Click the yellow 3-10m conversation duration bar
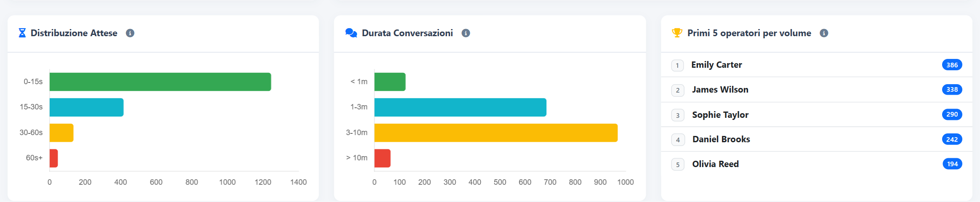The height and width of the screenshot is (202, 980). click(496, 133)
